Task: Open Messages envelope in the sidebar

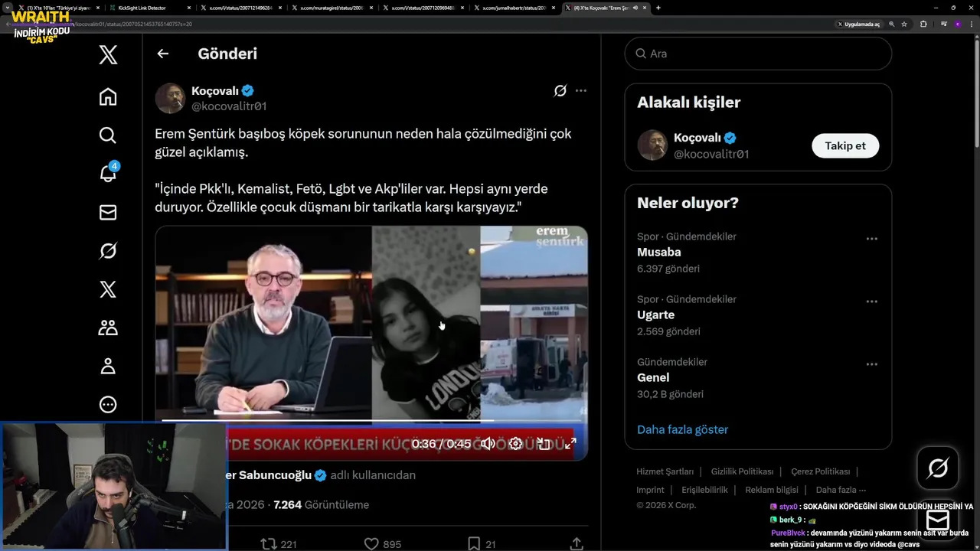Action: [x=108, y=213]
